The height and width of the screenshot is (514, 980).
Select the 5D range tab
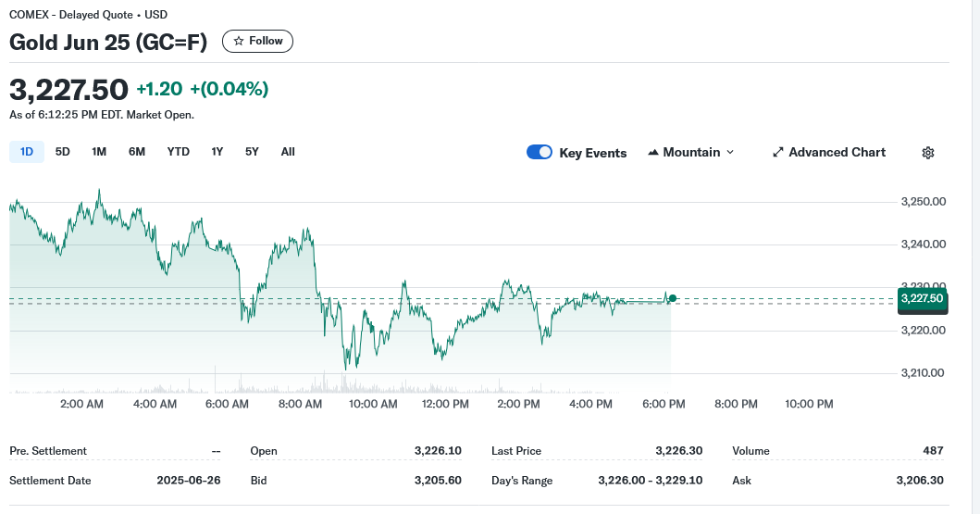[63, 152]
